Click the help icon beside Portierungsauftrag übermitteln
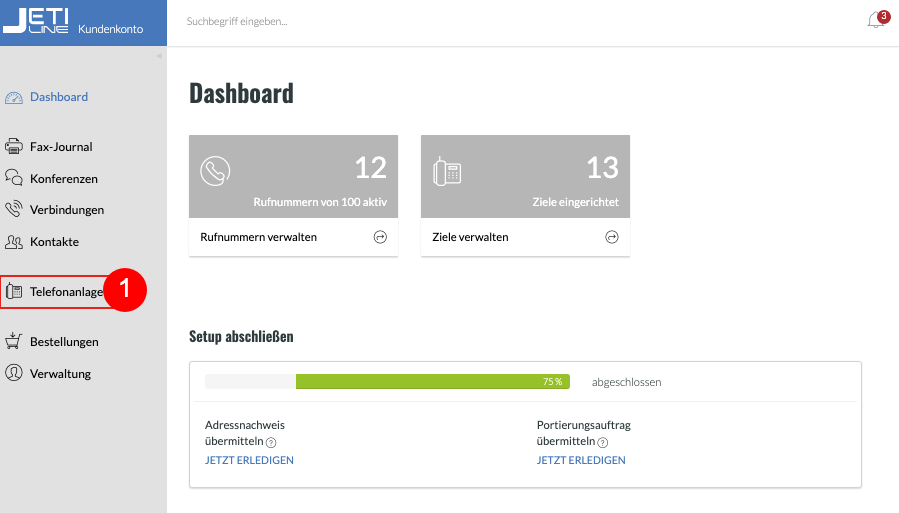Viewport: 899px width, 513px height. 603,442
